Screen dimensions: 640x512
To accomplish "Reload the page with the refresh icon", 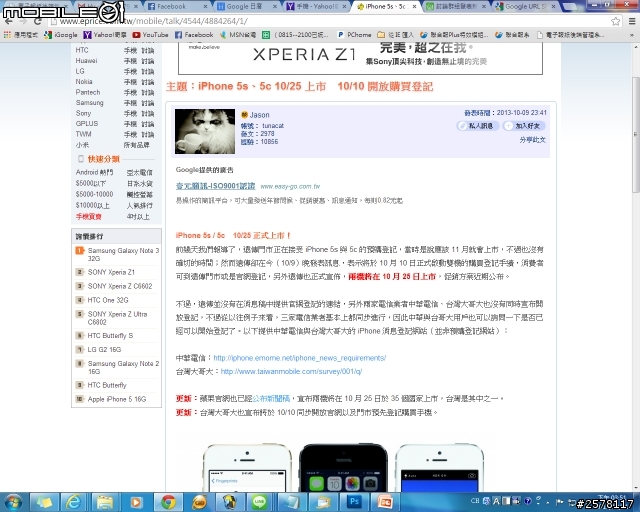I will point(38,21).
